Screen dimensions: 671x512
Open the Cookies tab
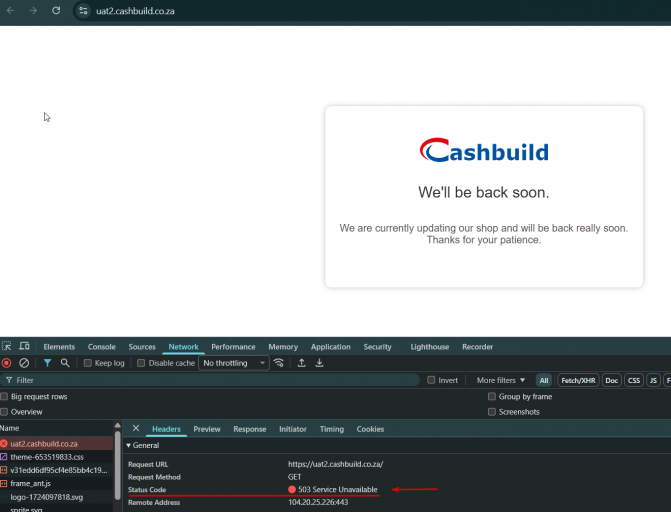click(x=370, y=429)
